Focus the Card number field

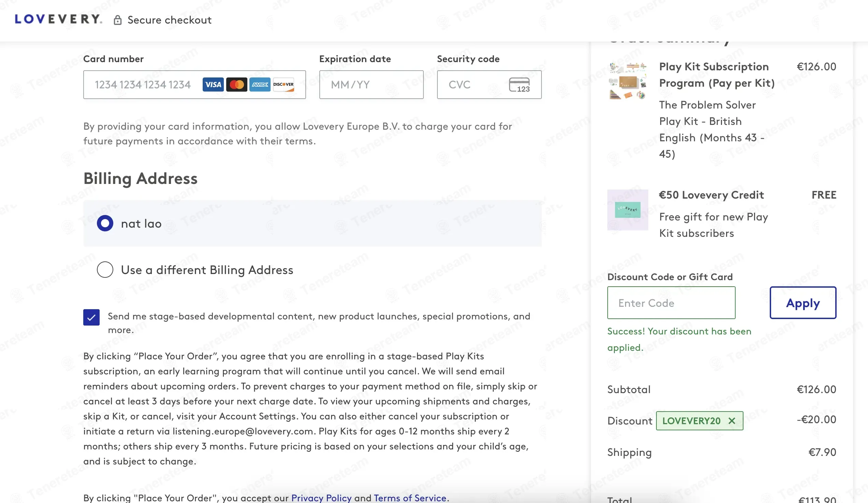pos(194,85)
